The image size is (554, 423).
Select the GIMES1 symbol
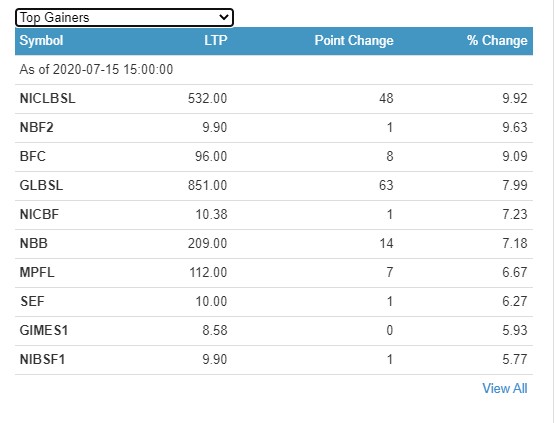tap(44, 330)
